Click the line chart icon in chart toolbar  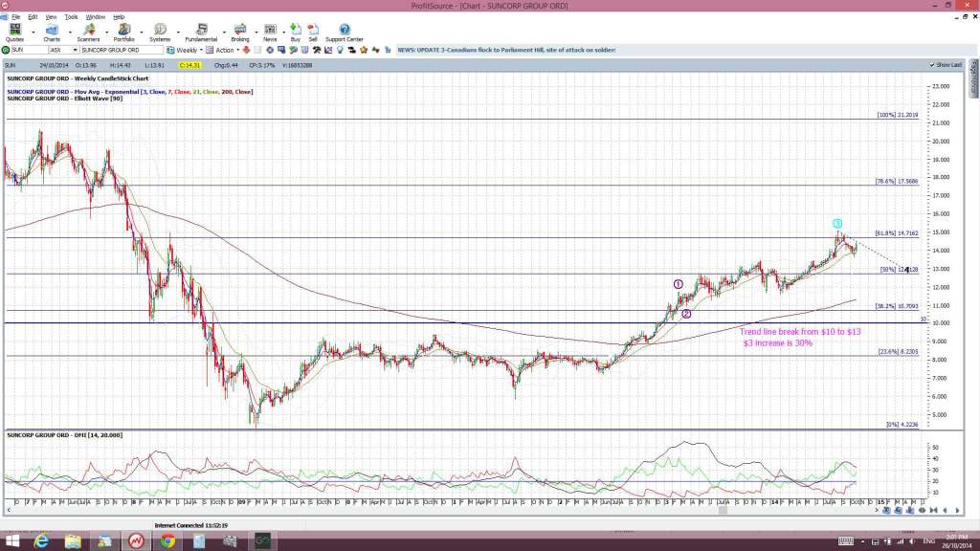[328, 50]
